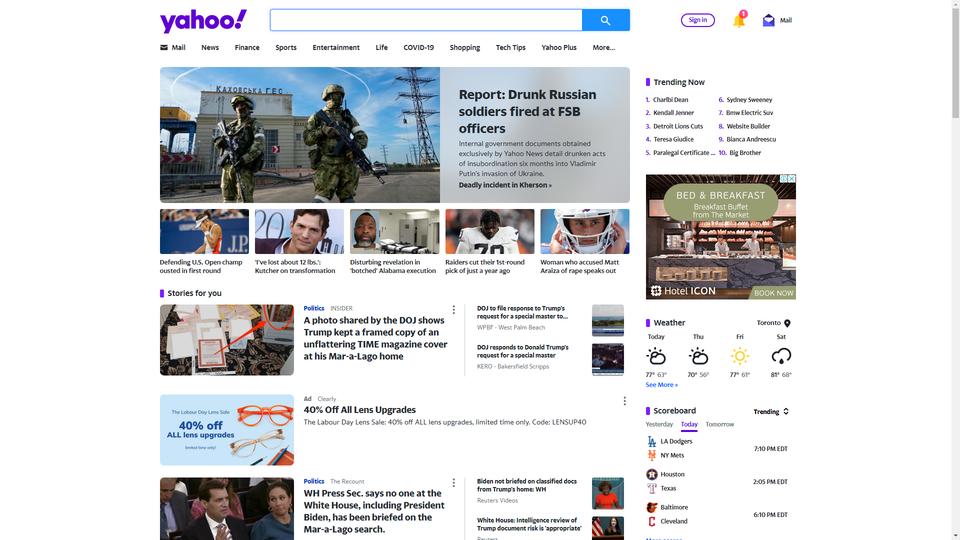960x540 pixels.
Task: Open the Tech Tips navigation item
Action: coord(511,47)
